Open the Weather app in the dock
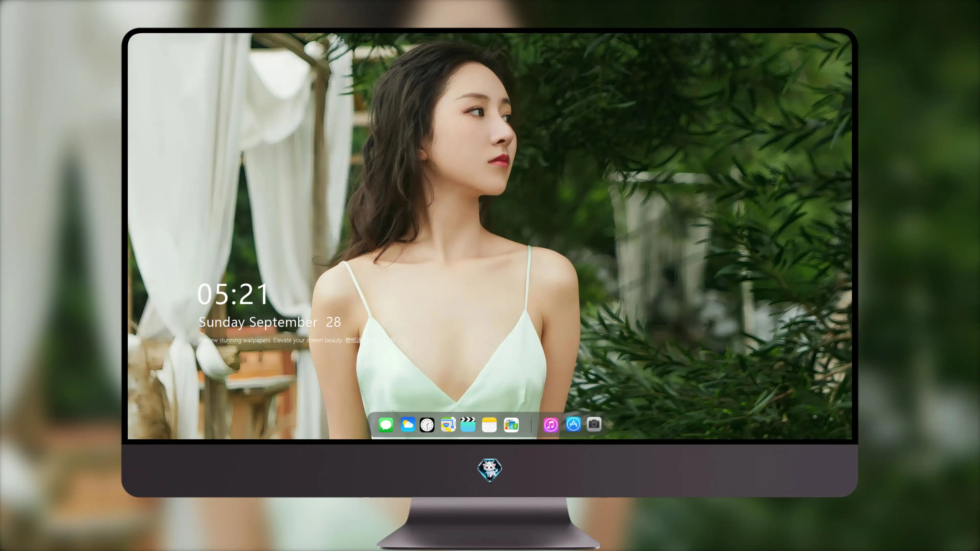 click(x=408, y=424)
